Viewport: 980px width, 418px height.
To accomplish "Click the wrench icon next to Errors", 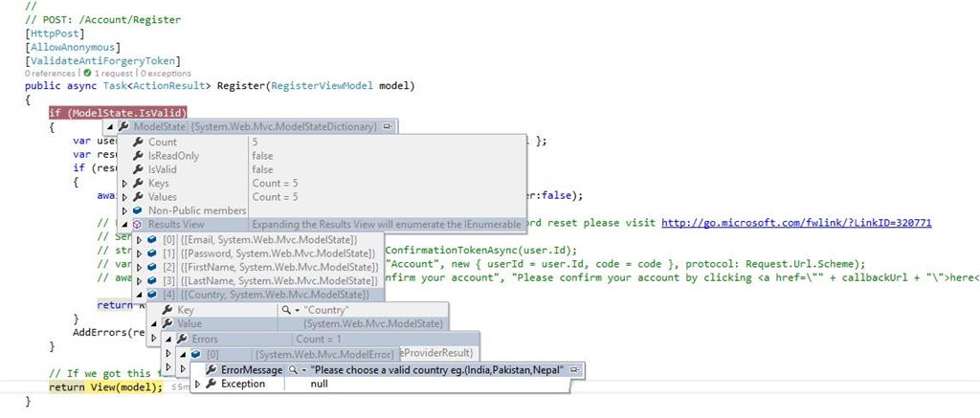I will (x=182, y=340).
